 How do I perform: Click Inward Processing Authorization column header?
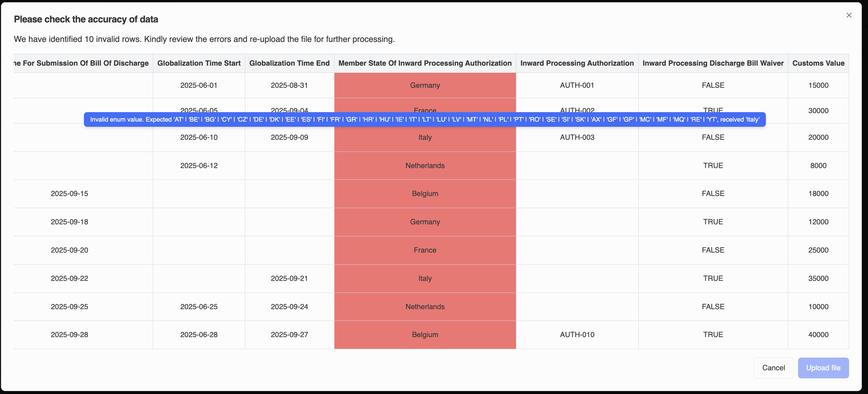(576, 63)
